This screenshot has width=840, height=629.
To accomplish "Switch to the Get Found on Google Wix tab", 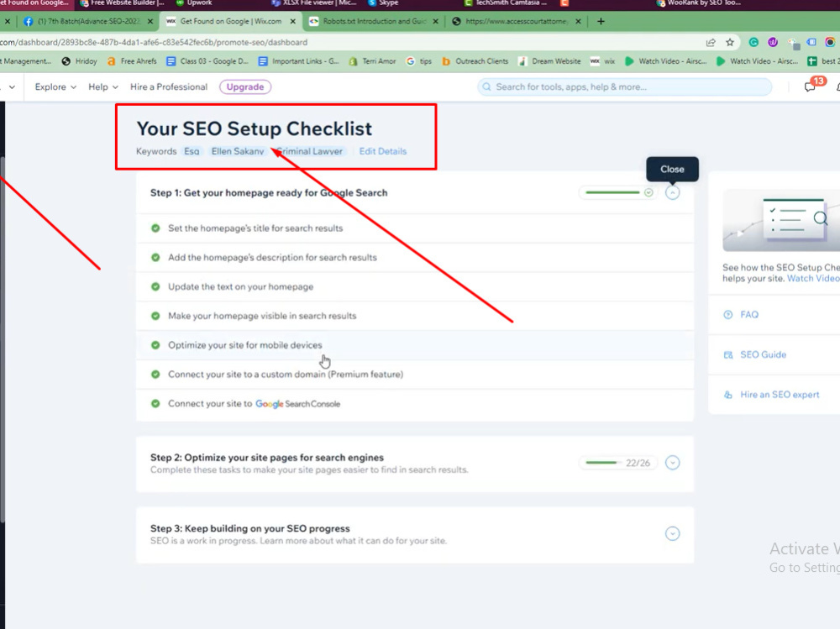I will [x=231, y=22].
